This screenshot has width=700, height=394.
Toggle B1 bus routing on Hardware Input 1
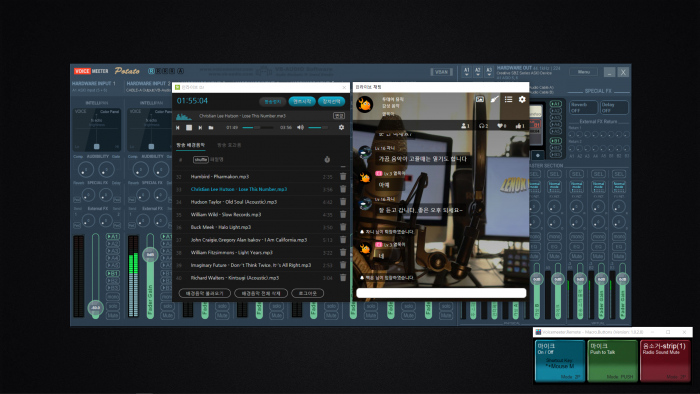click(x=113, y=273)
